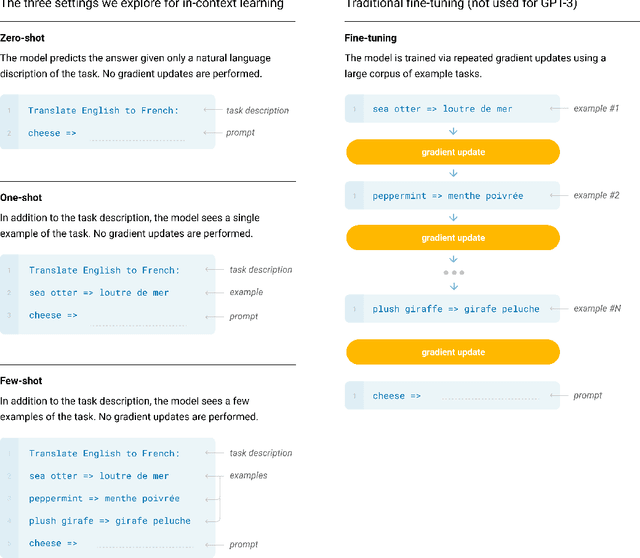Click 'plush giraffe => girafe peluche' fine-tuning box
The image size is (640, 558).
(455, 309)
